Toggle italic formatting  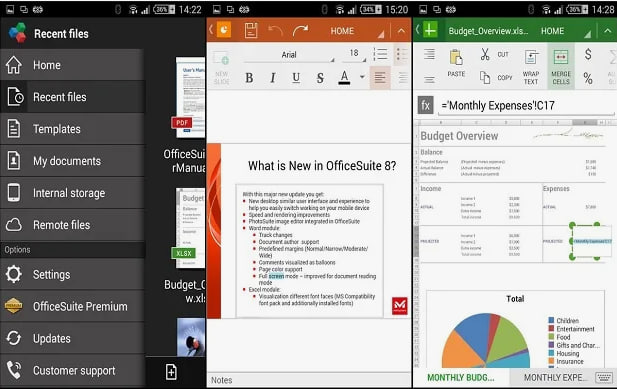[273, 78]
